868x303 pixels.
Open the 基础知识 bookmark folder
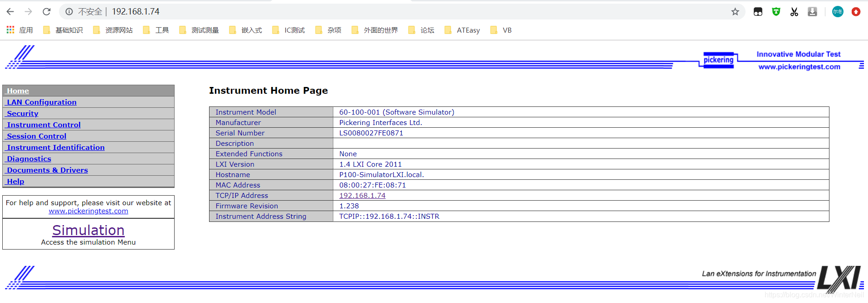[63, 30]
